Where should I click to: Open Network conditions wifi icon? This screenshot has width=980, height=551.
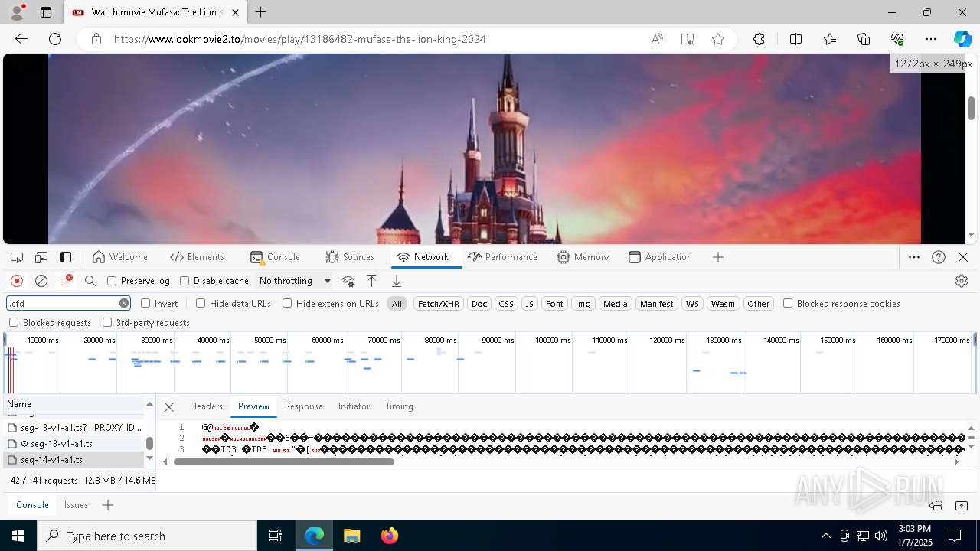click(x=348, y=281)
